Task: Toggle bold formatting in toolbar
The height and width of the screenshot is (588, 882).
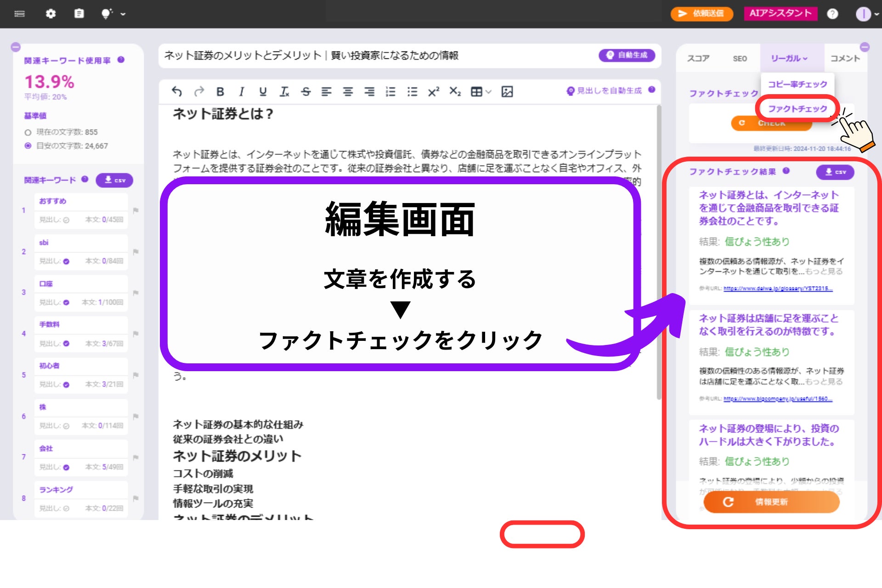Action: click(220, 91)
